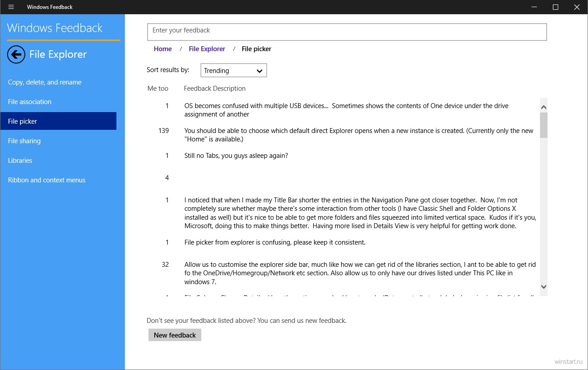Select Copy, delete, and rename category
Screen dimensions: 588x370
click(58, 82)
